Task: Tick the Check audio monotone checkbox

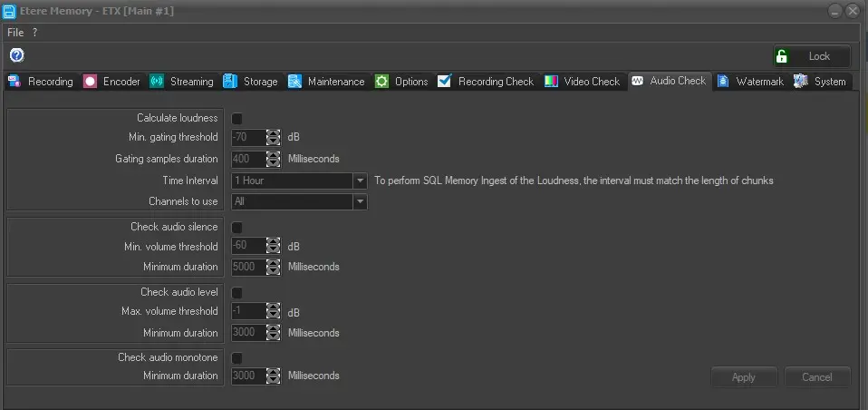Action: point(237,358)
